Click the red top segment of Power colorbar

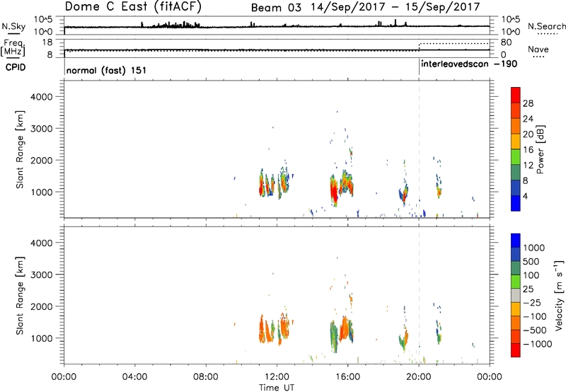click(x=516, y=95)
